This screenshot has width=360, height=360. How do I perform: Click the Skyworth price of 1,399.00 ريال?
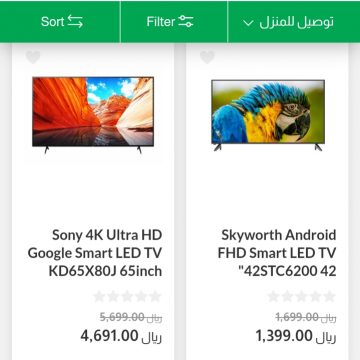pyautogui.click(x=296, y=336)
